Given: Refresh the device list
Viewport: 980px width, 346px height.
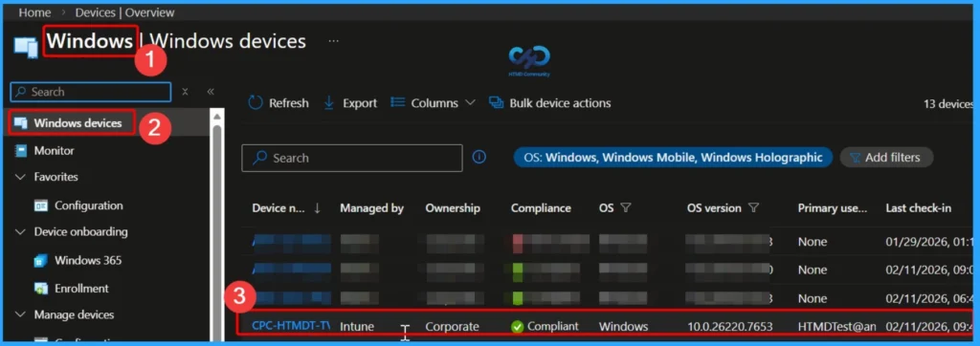Looking at the screenshot, I should coord(278,103).
